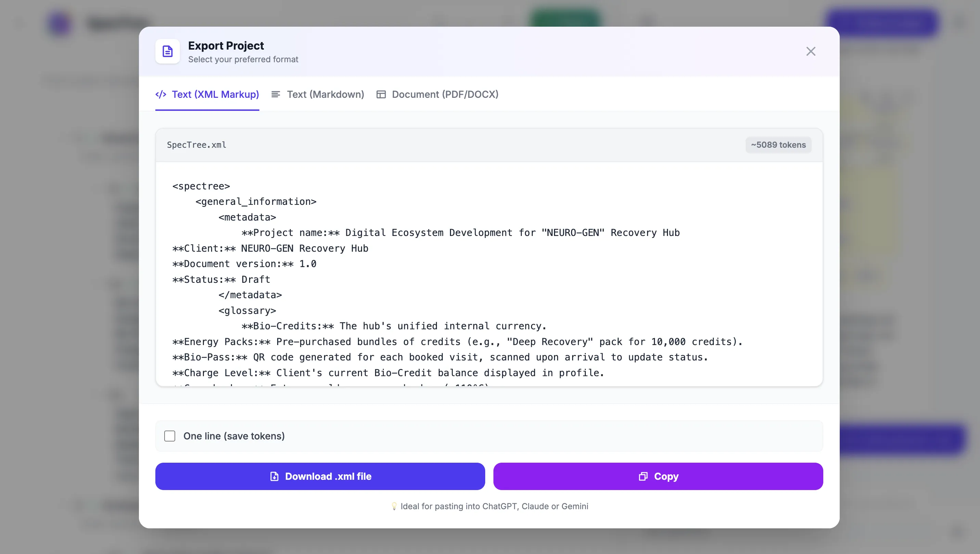Click the duplicate icon inside the Copy button

[x=643, y=476]
